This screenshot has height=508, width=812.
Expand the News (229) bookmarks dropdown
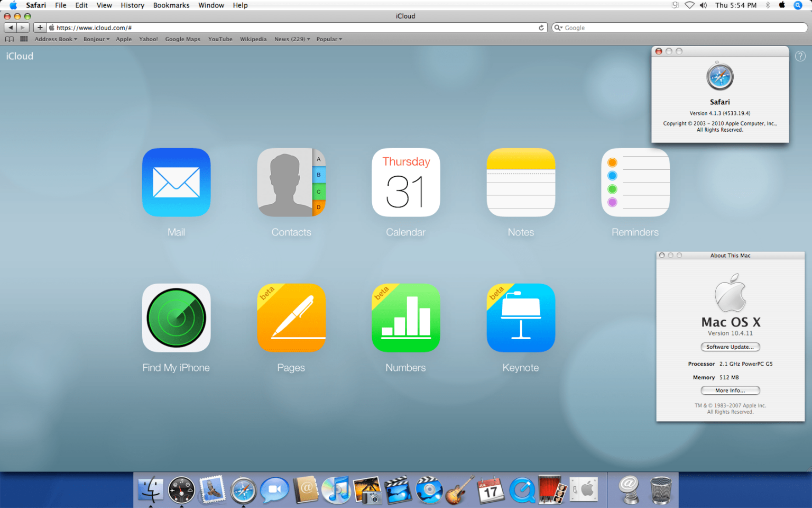(292, 39)
